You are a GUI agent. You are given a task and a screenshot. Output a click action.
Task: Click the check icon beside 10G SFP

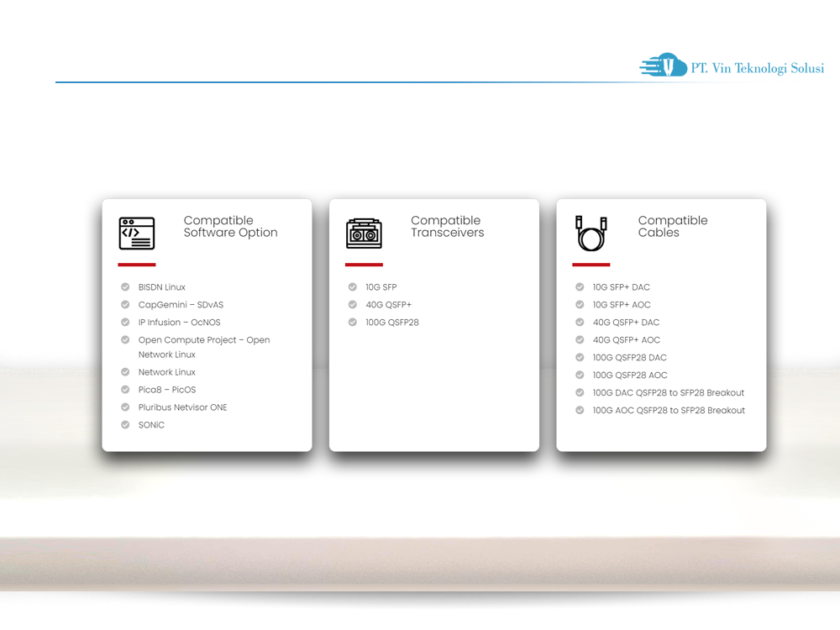tap(353, 287)
